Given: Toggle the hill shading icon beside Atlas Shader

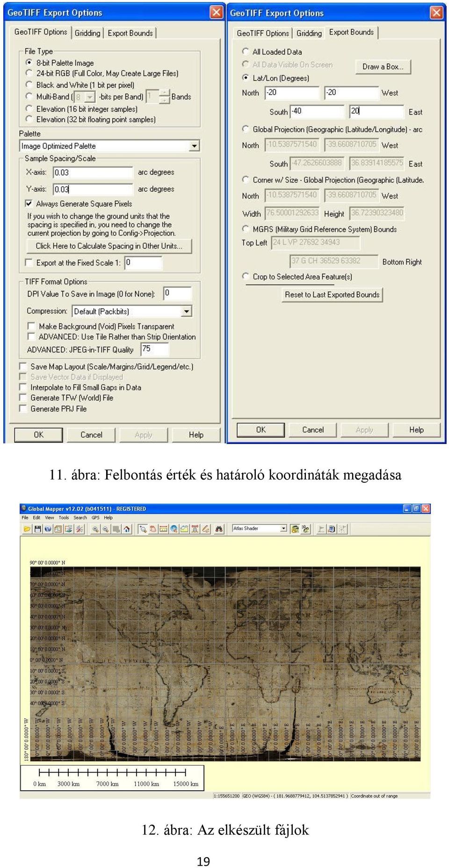Looking at the screenshot, I should (x=295, y=529).
